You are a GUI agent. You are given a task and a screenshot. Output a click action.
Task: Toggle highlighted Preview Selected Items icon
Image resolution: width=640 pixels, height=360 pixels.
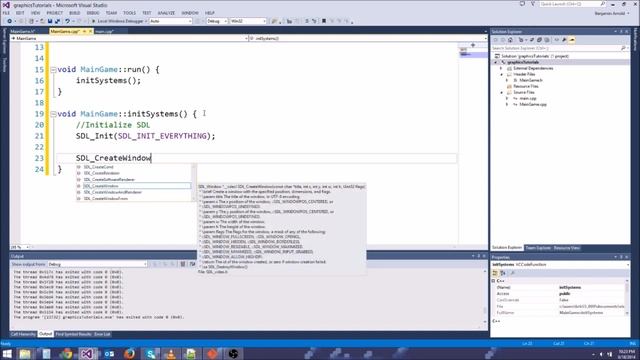(572, 40)
